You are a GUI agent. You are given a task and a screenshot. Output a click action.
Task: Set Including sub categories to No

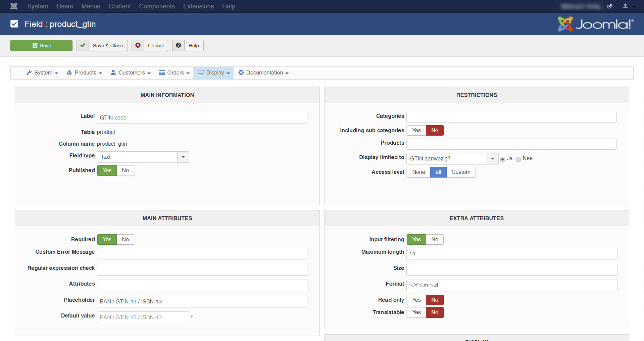pyautogui.click(x=435, y=131)
